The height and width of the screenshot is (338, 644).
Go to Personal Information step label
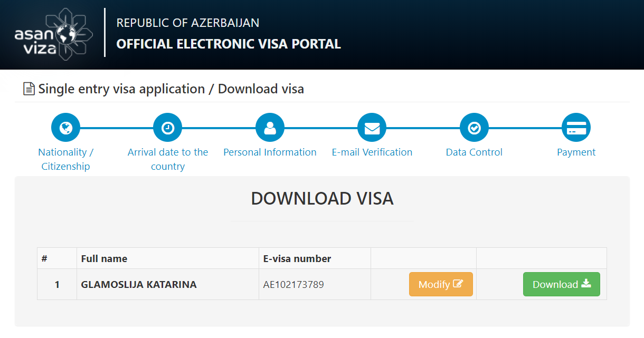[x=270, y=152]
